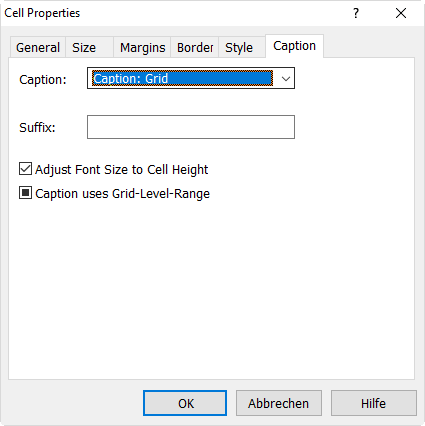Select the Caption tab
This screenshot has height=426, width=425.
pyautogui.click(x=294, y=46)
